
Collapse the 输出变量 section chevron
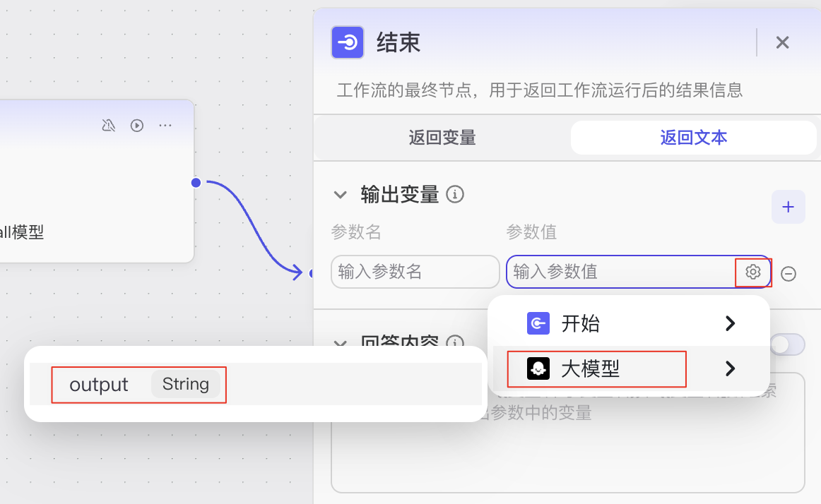341,195
